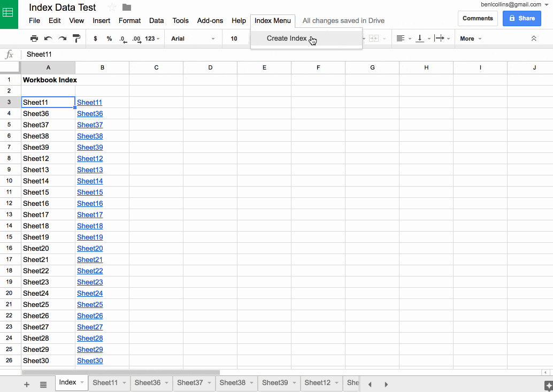Apply currency format with dollar icon
Screen dimensions: 553x392
pyautogui.click(x=95, y=39)
